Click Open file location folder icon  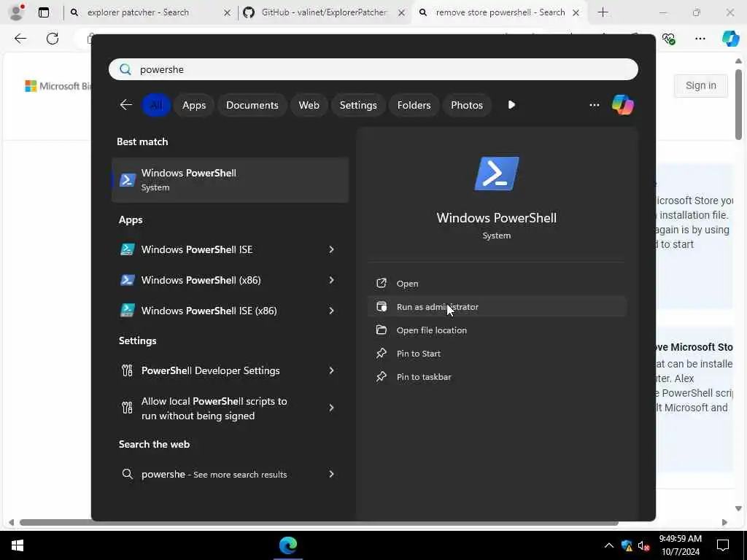[x=381, y=330]
